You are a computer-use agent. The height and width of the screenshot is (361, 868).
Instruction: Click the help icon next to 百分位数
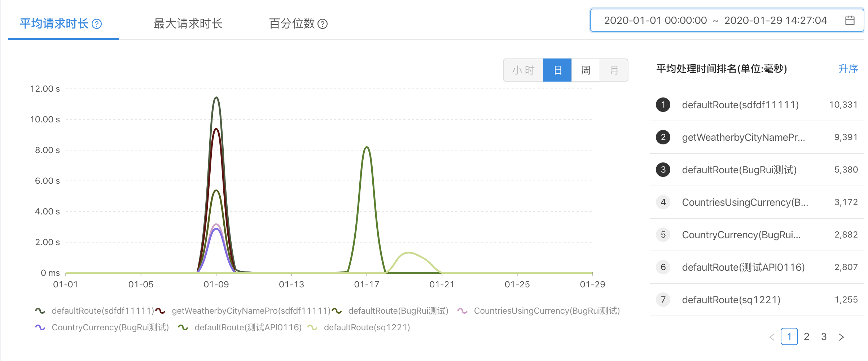click(323, 24)
